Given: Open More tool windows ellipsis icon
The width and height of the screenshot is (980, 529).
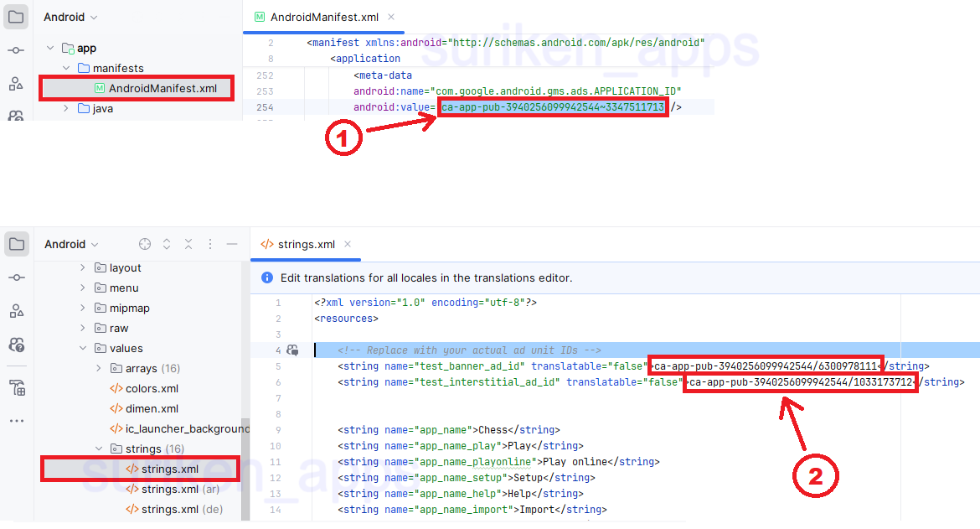Looking at the screenshot, I should (x=17, y=421).
